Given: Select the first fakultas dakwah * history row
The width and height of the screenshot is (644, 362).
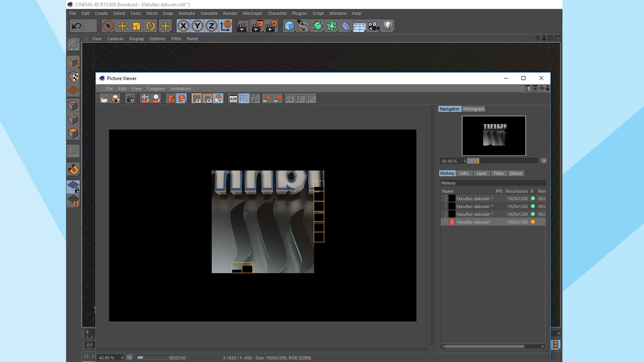Looking at the screenshot, I should click(493, 198).
